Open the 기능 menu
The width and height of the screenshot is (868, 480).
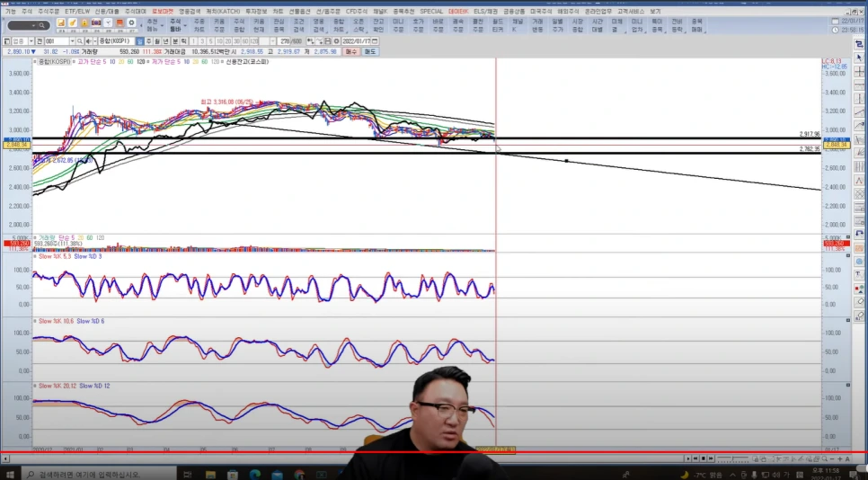coord(11,11)
